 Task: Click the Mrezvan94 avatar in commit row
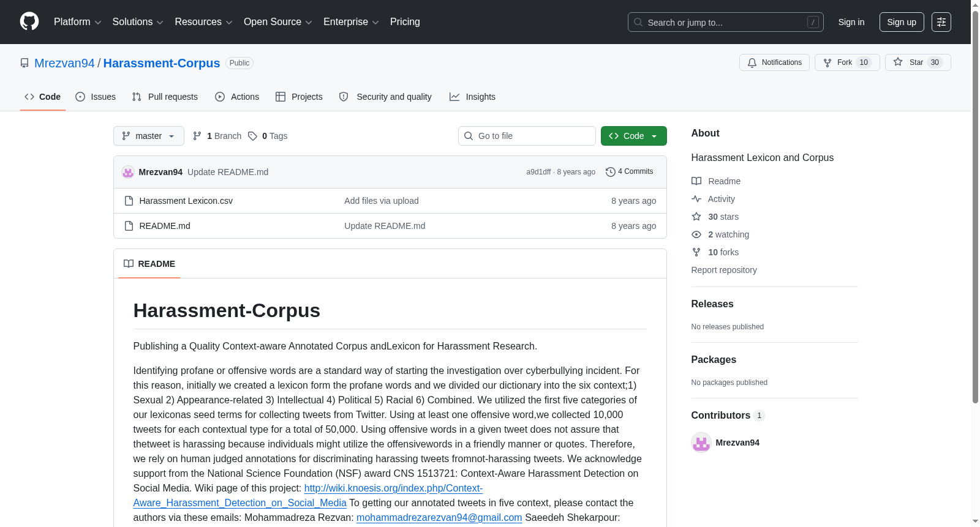click(128, 172)
